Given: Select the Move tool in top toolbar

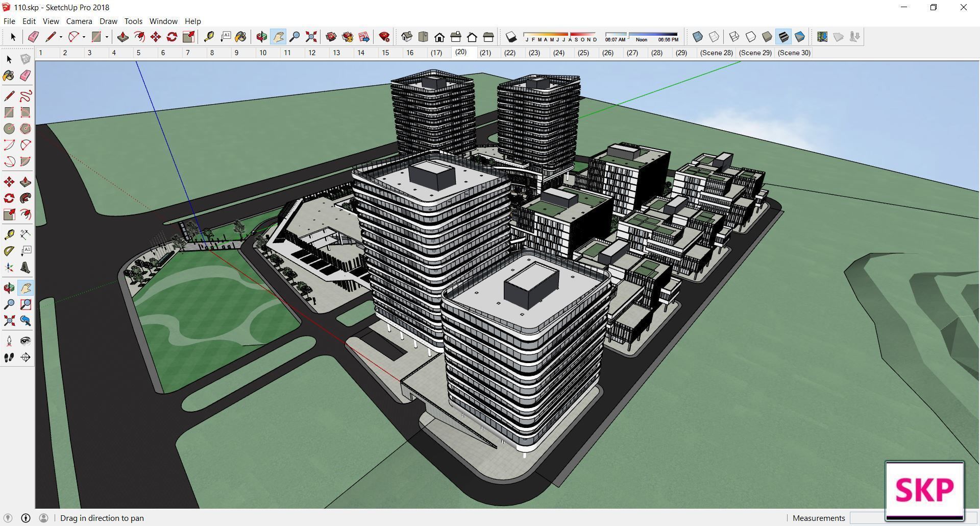Looking at the screenshot, I should coord(156,37).
